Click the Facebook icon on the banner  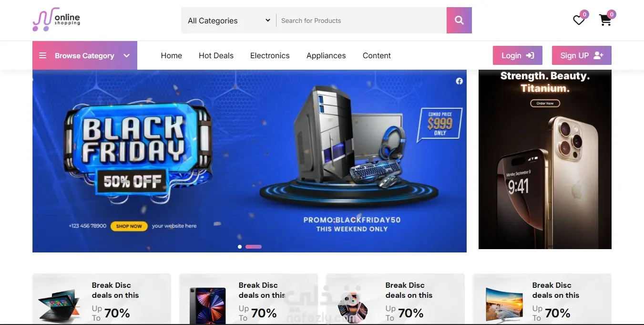coord(459,81)
